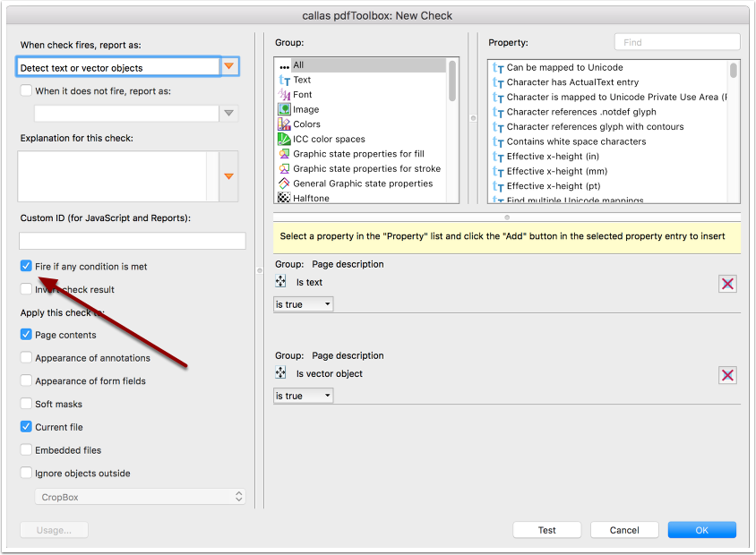Click the 'Is vector object' property icon

[x=280, y=373]
